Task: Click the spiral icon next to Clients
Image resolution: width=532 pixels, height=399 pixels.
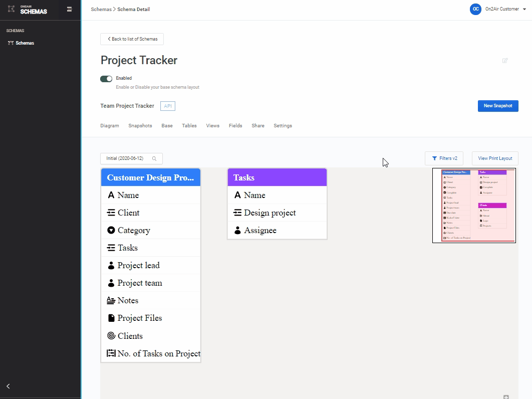Action: click(111, 336)
